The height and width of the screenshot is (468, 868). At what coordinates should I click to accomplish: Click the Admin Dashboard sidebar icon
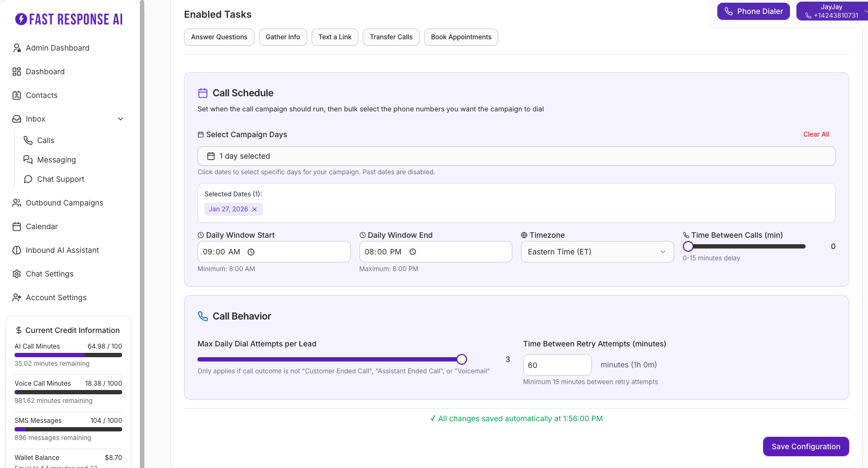pos(17,48)
